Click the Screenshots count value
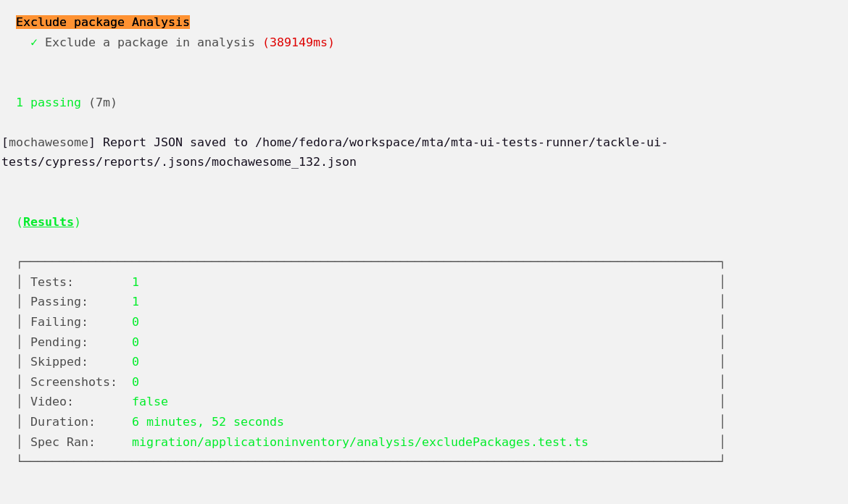Viewport: 848px width, 504px height. 136,382
